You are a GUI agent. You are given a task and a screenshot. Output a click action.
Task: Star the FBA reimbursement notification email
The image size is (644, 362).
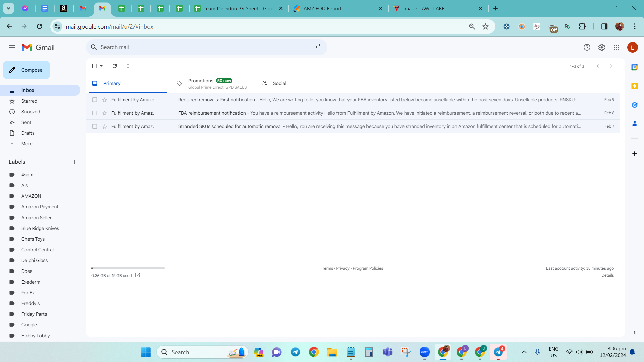pyautogui.click(x=105, y=113)
